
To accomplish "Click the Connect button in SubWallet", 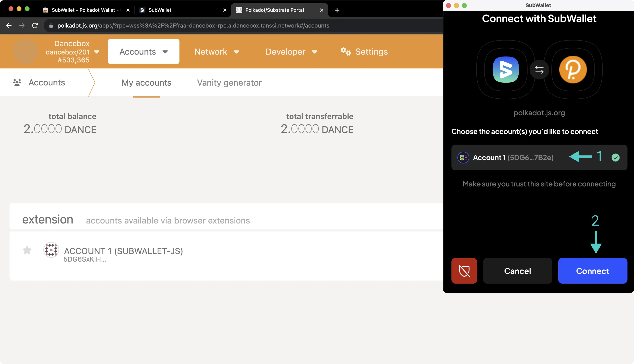I will click(592, 271).
